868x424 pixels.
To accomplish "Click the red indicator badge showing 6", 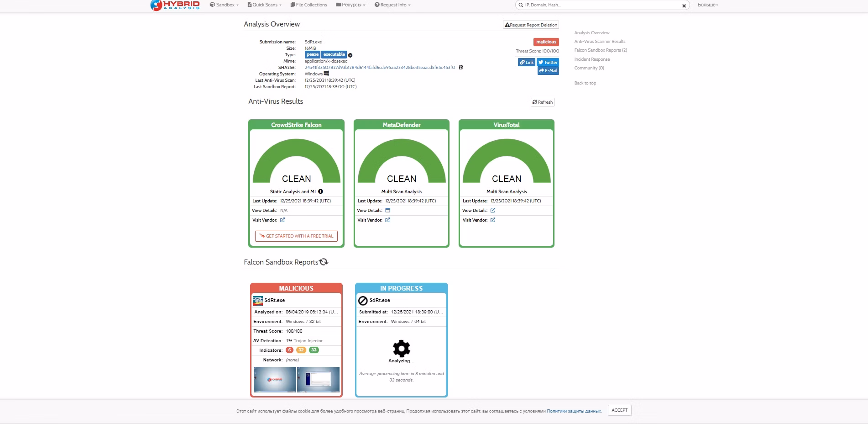I will pyautogui.click(x=289, y=350).
